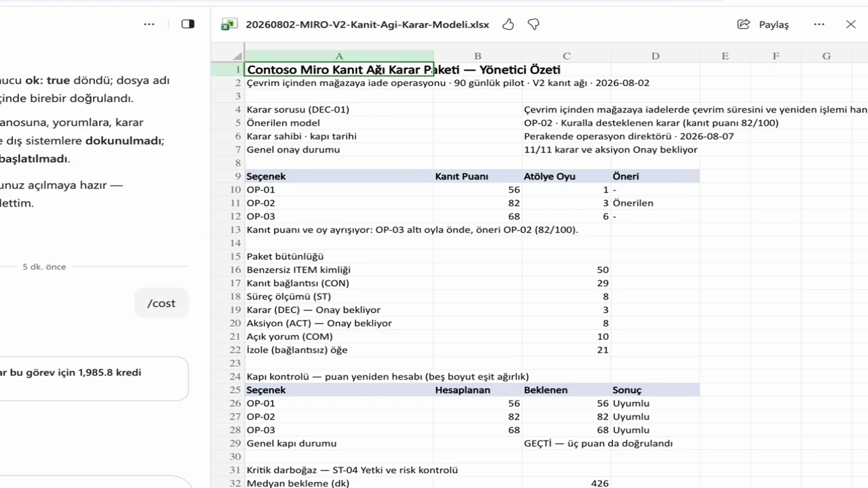Select column E header
Image resolution: width=868 pixels, height=488 pixels.
coord(725,56)
